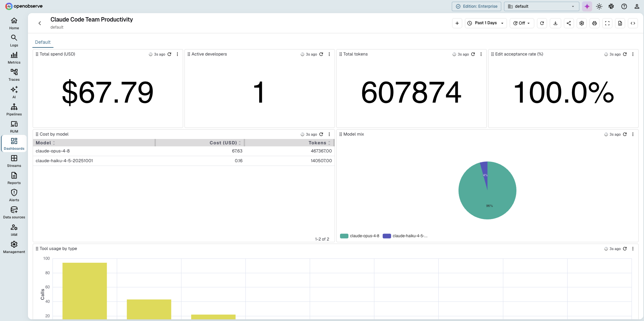
Task: Open Data sources in the sidebar
Action: click(x=14, y=213)
